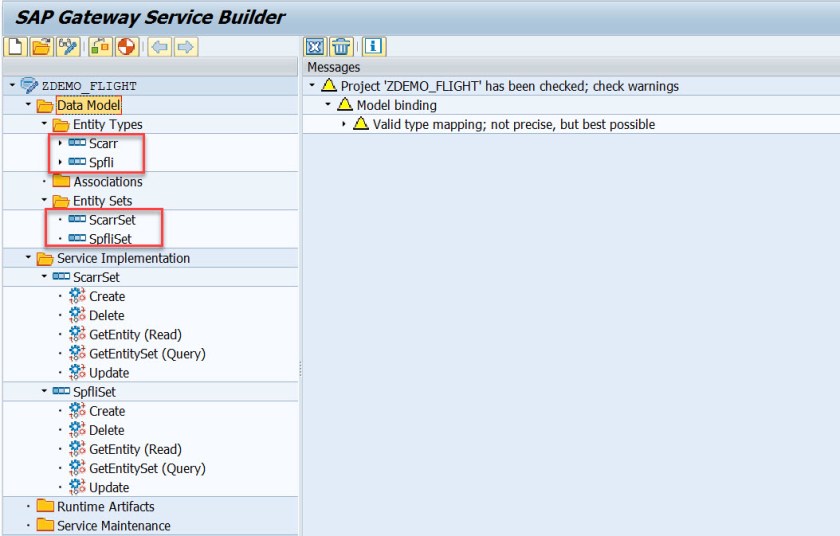Click the Service Implementation folder icon
840x536 pixels.
point(45,259)
